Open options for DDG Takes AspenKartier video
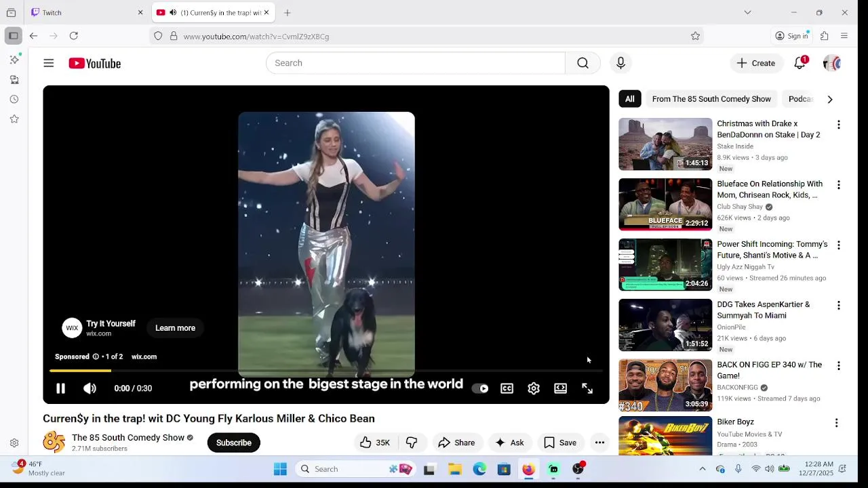This screenshot has height=488, width=868. coord(839,306)
